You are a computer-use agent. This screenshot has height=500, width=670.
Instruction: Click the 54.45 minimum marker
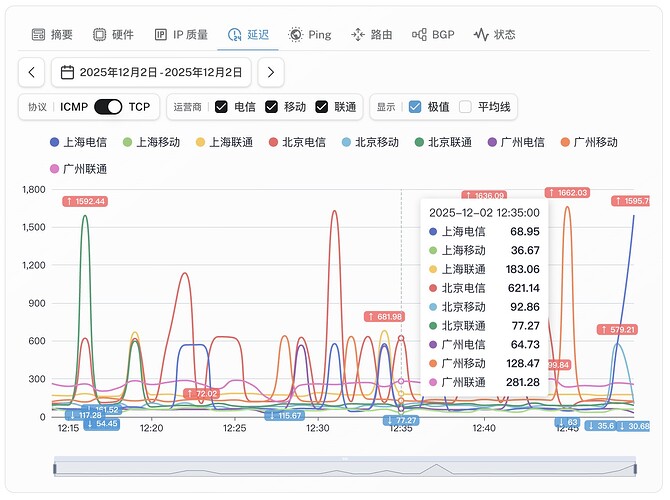pos(102,424)
